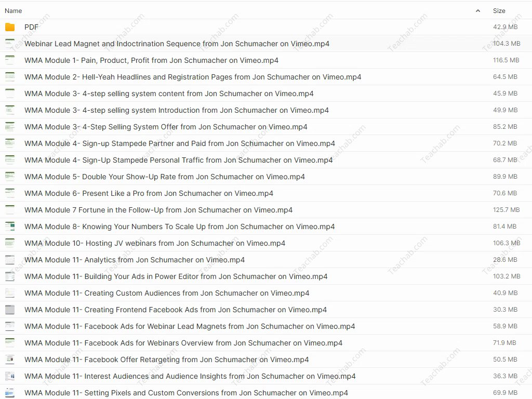
Task: Open Module 5 Double Your Show-Up Rate
Action: pyautogui.click(x=164, y=177)
